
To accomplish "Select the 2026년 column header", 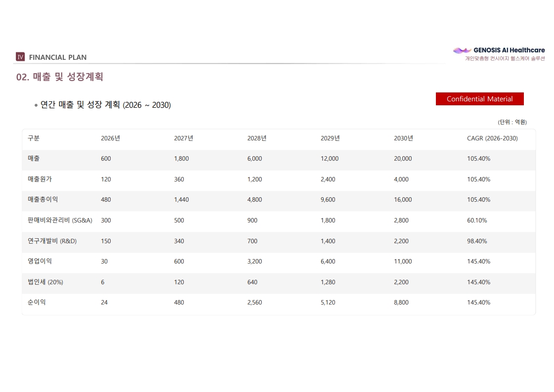I will point(110,138).
